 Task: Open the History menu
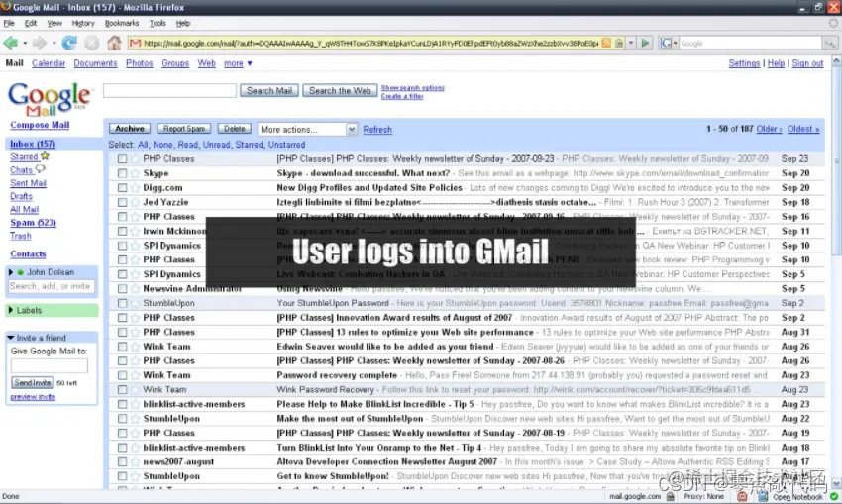point(83,23)
